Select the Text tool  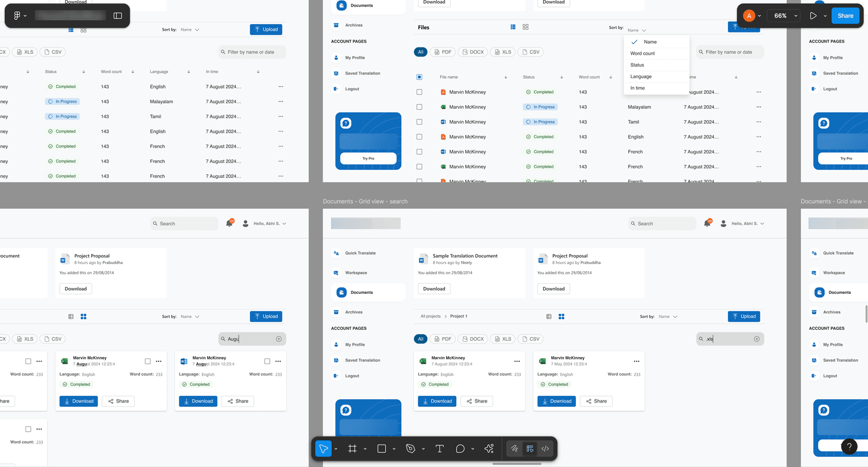click(x=439, y=449)
